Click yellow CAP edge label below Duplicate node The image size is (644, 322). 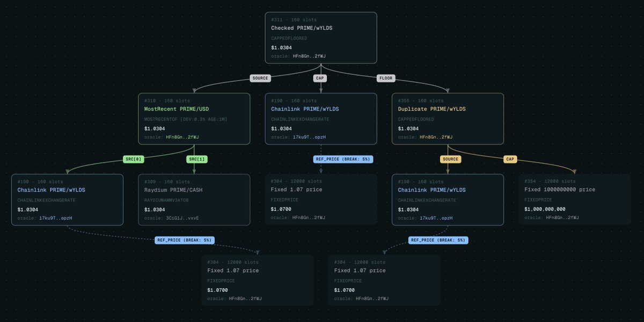(x=511, y=159)
